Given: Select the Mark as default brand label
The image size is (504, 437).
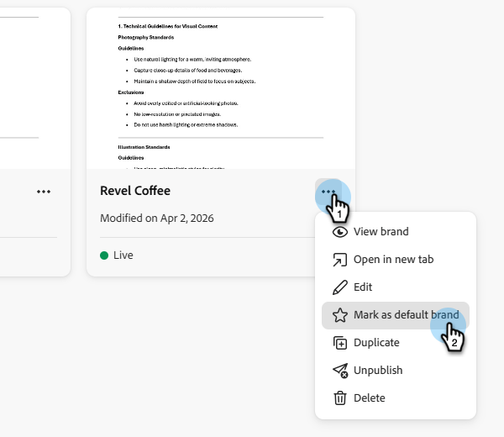Looking at the screenshot, I should click(406, 315).
